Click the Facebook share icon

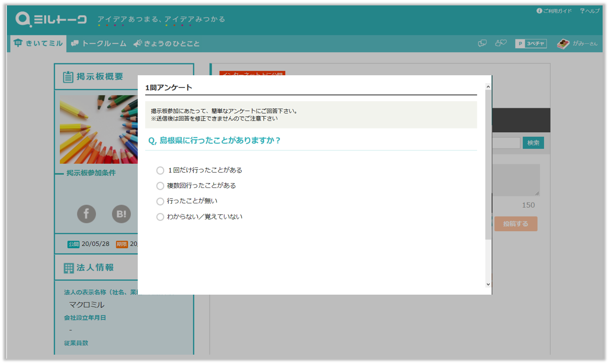pos(86,213)
